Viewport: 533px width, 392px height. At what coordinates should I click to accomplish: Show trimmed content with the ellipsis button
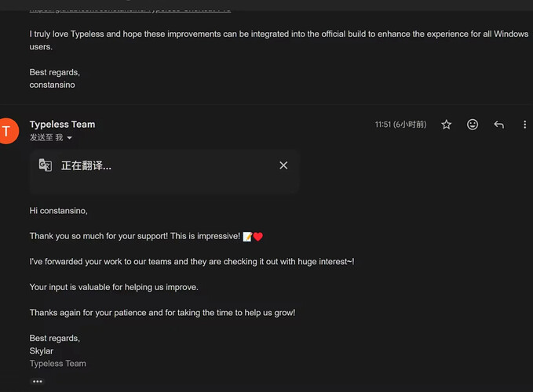click(37, 381)
